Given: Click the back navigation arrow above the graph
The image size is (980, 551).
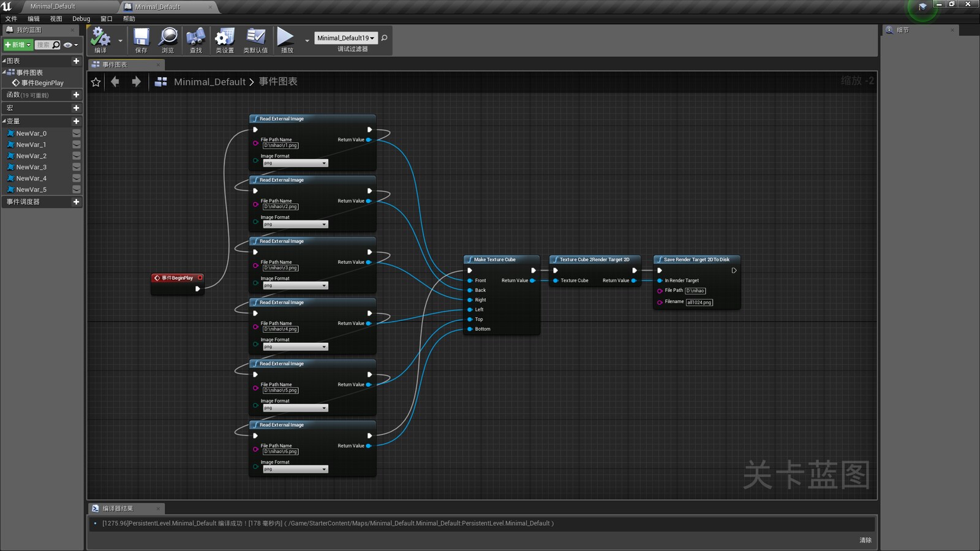Looking at the screenshot, I should (x=115, y=81).
